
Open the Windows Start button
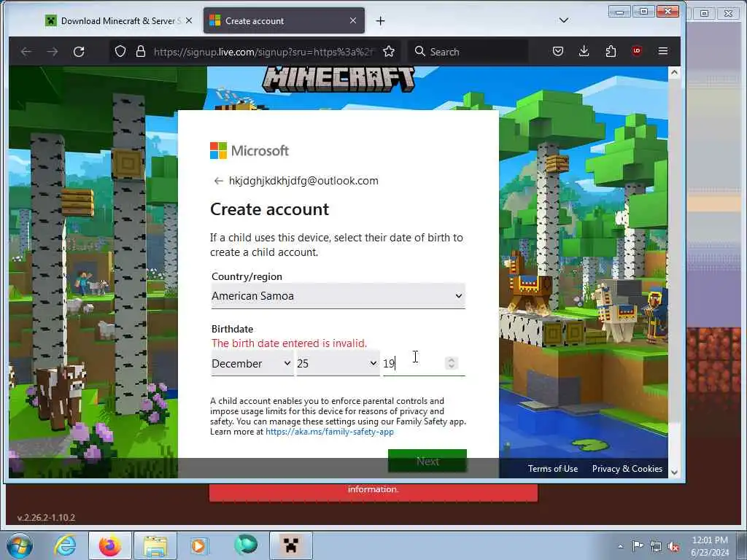pos(20,545)
